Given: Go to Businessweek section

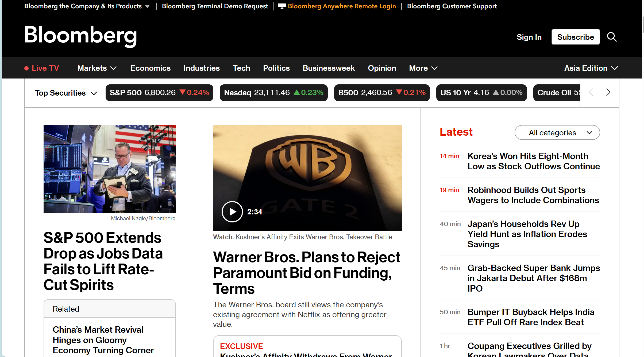Looking at the screenshot, I should [x=329, y=68].
